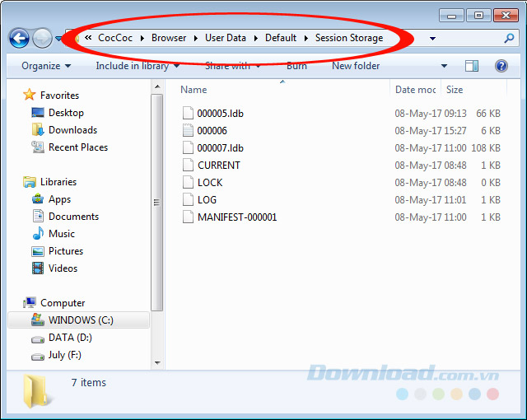Click the file icon of 000005.ldb
The image size is (527, 420).
click(188, 113)
